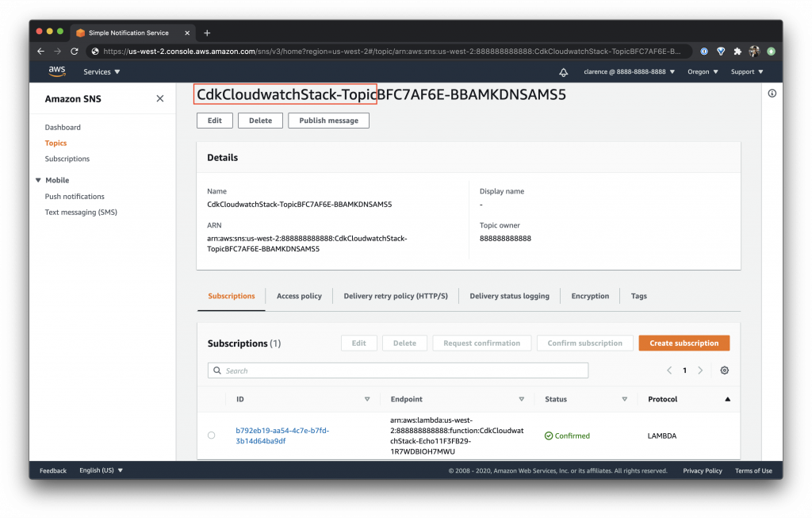Image resolution: width=812 pixels, height=518 pixels.
Task: Click the site info icon in address bar
Action: (95, 52)
